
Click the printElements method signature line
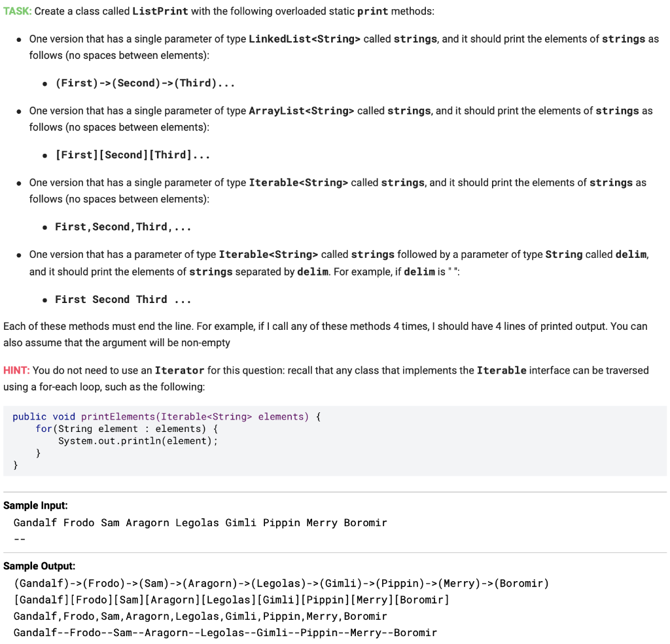click(x=167, y=417)
